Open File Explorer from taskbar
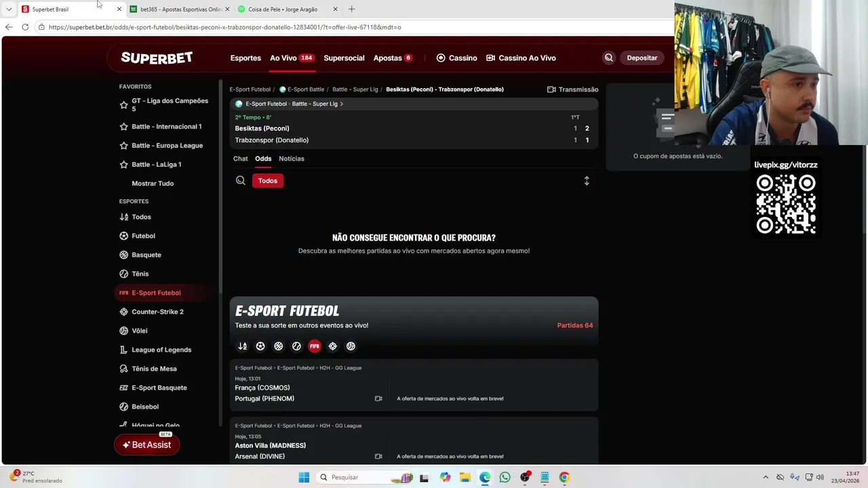This screenshot has width=868, height=488. tap(465, 477)
